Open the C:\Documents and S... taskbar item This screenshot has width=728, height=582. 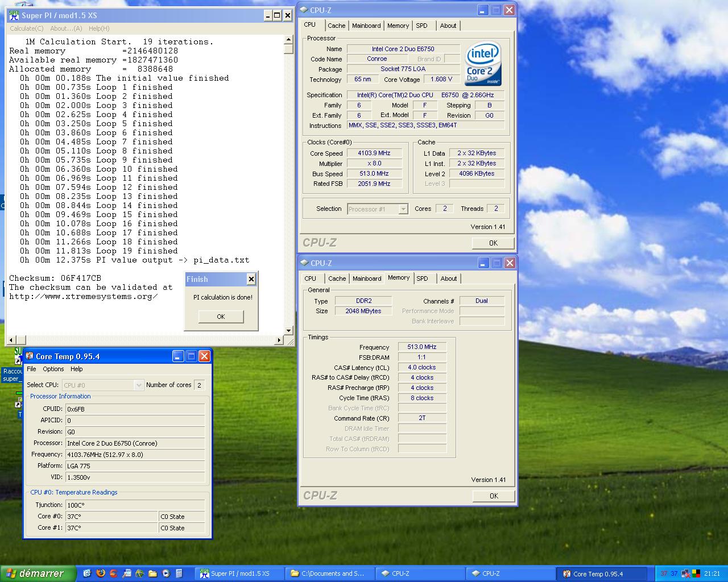pos(329,574)
